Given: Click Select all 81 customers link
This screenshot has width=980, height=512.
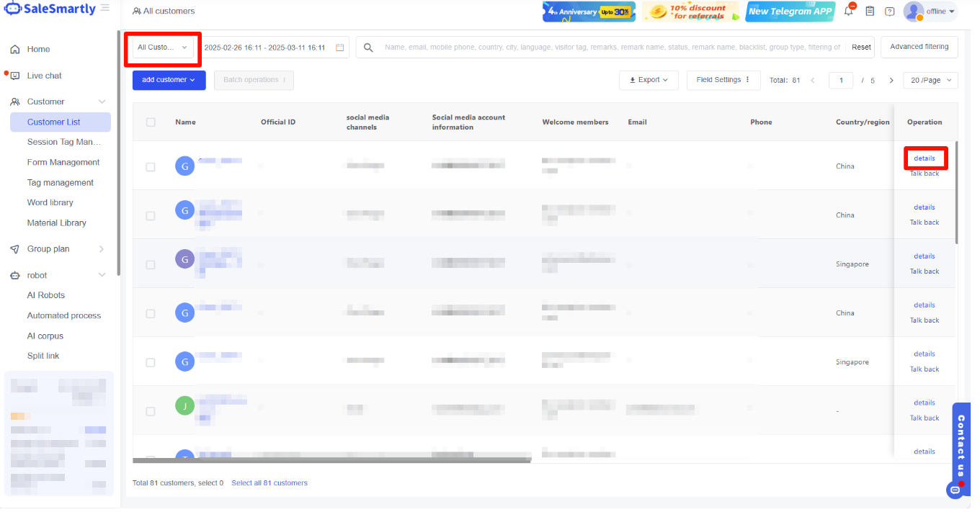Looking at the screenshot, I should point(269,483).
